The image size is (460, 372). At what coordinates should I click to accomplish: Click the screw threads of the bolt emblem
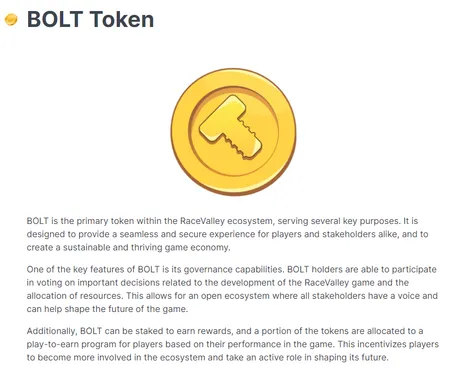click(243, 141)
